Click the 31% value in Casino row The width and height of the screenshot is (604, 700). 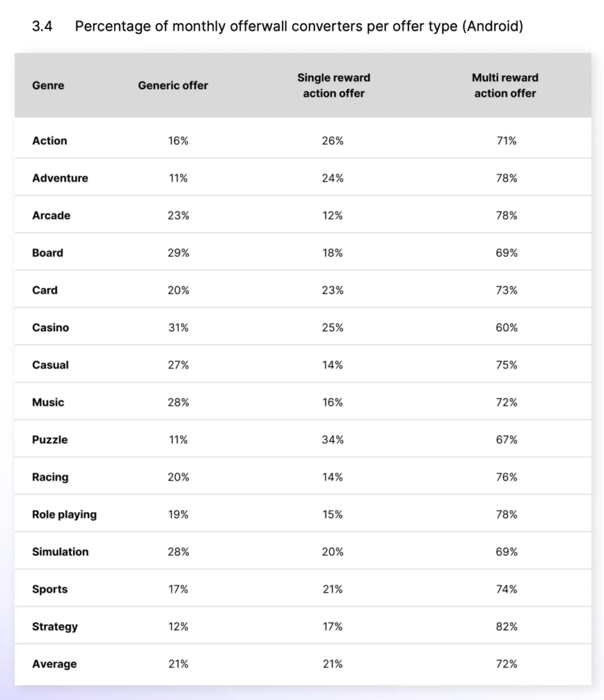178,327
